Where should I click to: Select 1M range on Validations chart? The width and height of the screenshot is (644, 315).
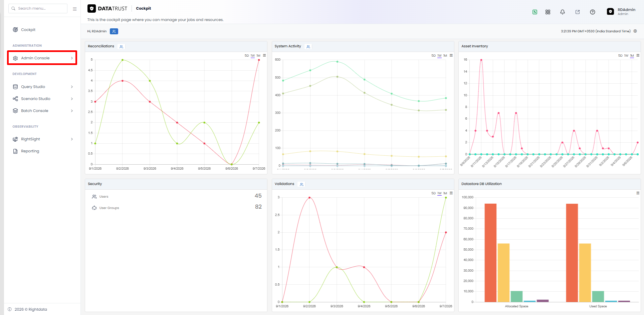[445, 193]
